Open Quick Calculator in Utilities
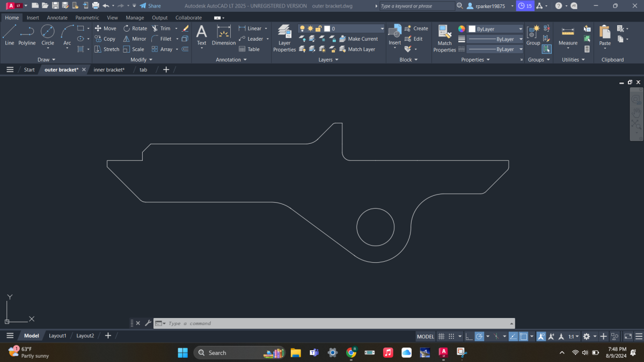 pos(587,49)
